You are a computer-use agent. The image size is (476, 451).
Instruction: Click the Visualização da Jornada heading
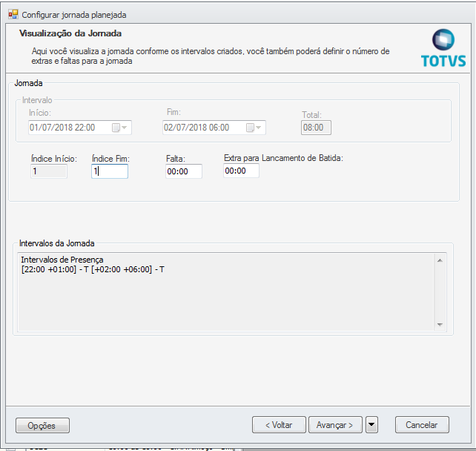pyautogui.click(x=70, y=33)
